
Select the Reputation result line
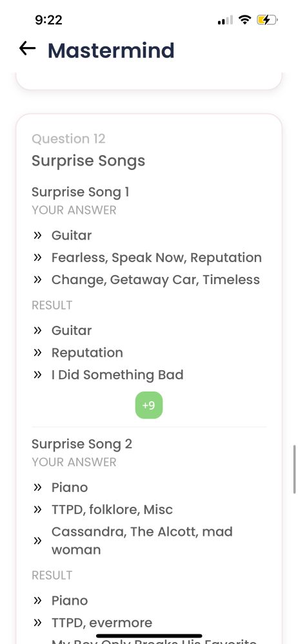tap(87, 353)
